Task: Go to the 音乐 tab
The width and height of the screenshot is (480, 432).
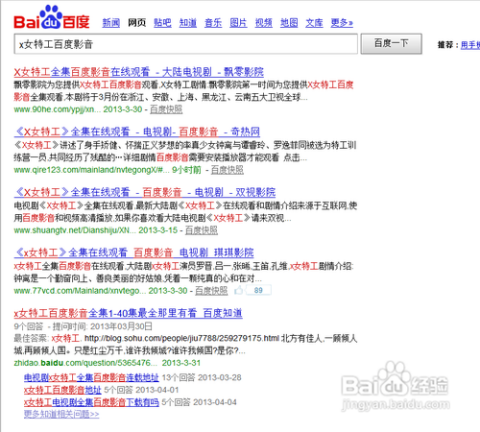Action: [213, 23]
